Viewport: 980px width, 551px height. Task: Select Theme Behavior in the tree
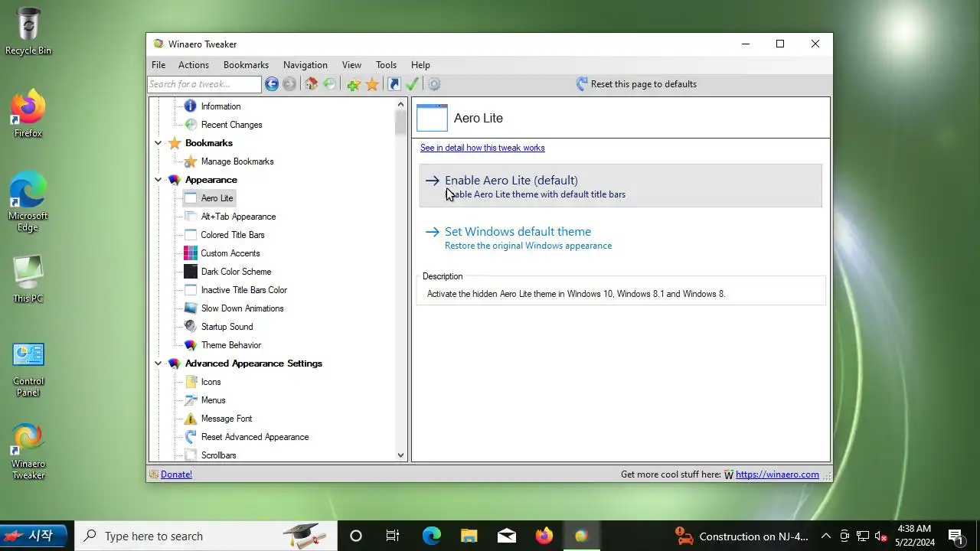tap(231, 345)
